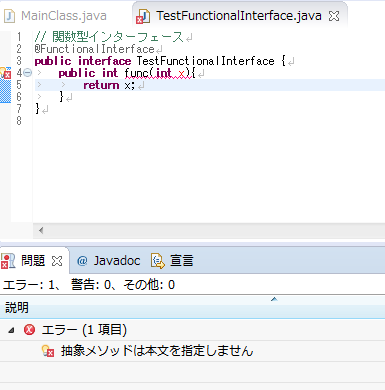Switch to the Javadoc tab
The height and width of the screenshot is (390, 385).
tap(117, 260)
